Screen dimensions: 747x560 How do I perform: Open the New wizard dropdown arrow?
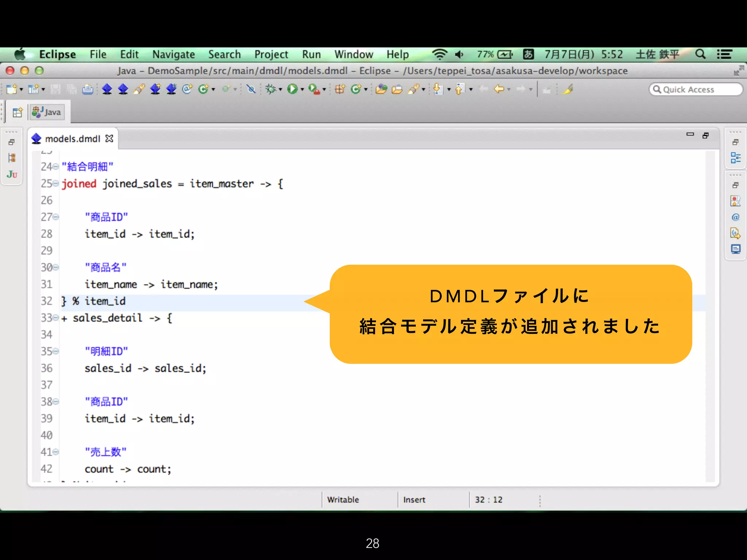pyautogui.click(x=21, y=90)
